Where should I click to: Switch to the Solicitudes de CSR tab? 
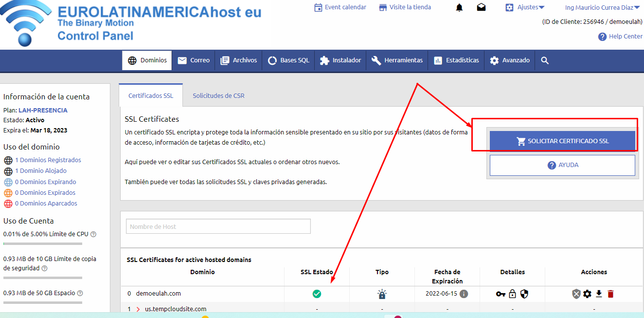click(x=218, y=95)
